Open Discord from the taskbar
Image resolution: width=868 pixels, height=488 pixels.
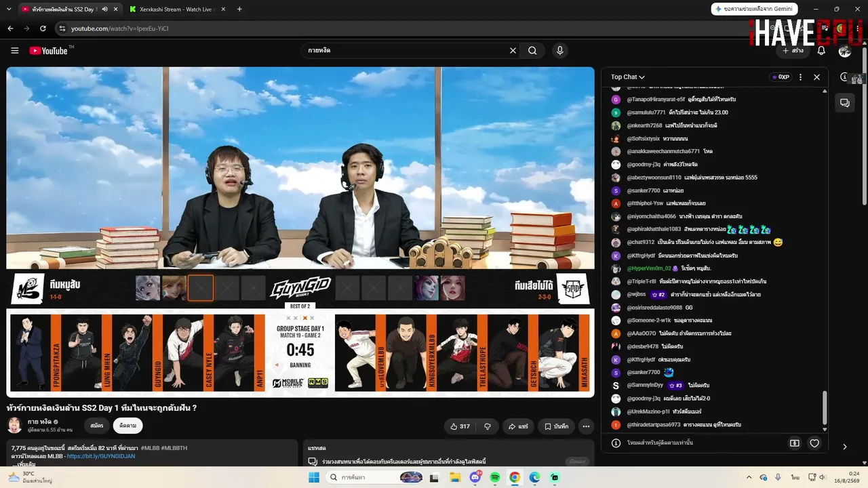pos(475,478)
